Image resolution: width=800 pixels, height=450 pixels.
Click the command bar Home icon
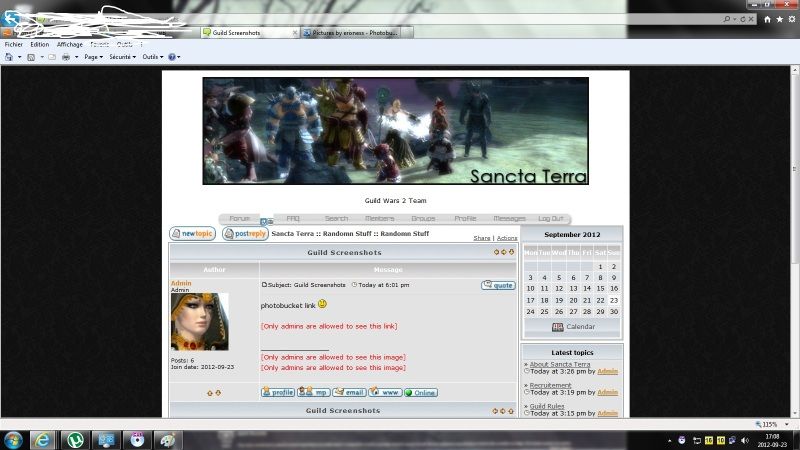9,57
